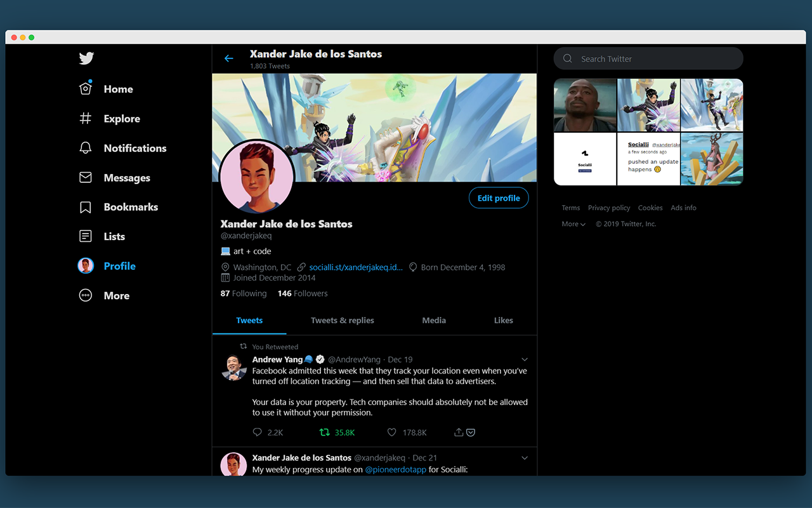Open the More circle icon in sidebar
Image resolution: width=812 pixels, height=508 pixels.
86,295
